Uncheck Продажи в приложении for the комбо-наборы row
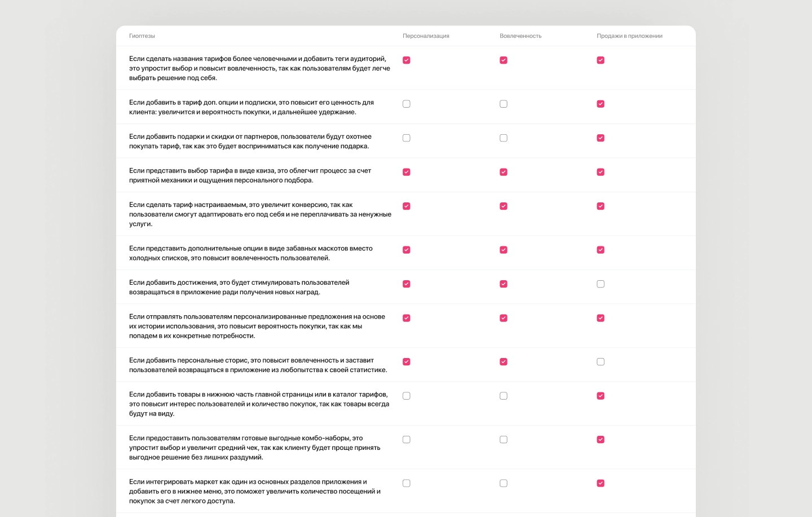Image resolution: width=812 pixels, height=517 pixels. pyautogui.click(x=601, y=440)
